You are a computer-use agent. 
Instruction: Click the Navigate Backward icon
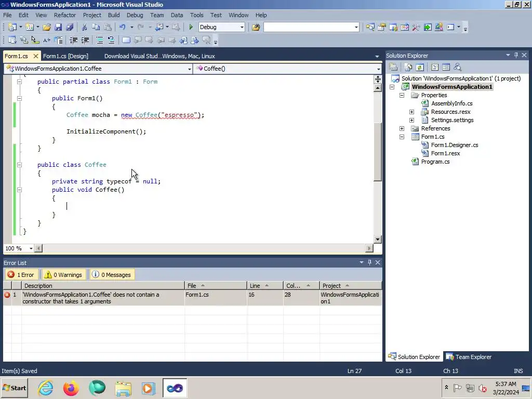point(159,27)
